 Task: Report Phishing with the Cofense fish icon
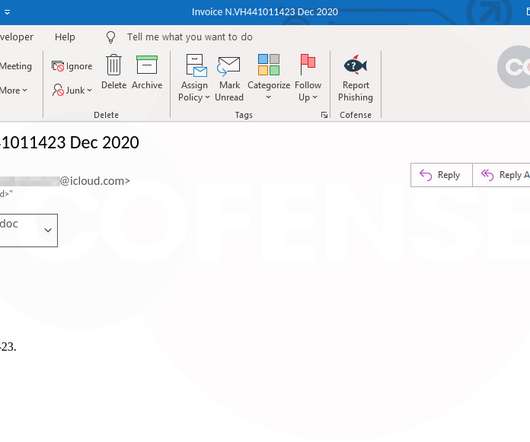355,78
